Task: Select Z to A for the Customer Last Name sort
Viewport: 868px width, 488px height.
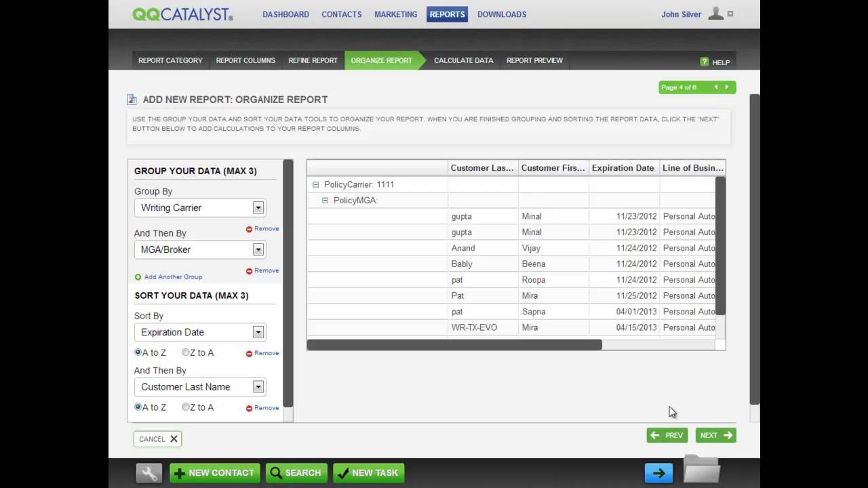Action: click(186, 407)
